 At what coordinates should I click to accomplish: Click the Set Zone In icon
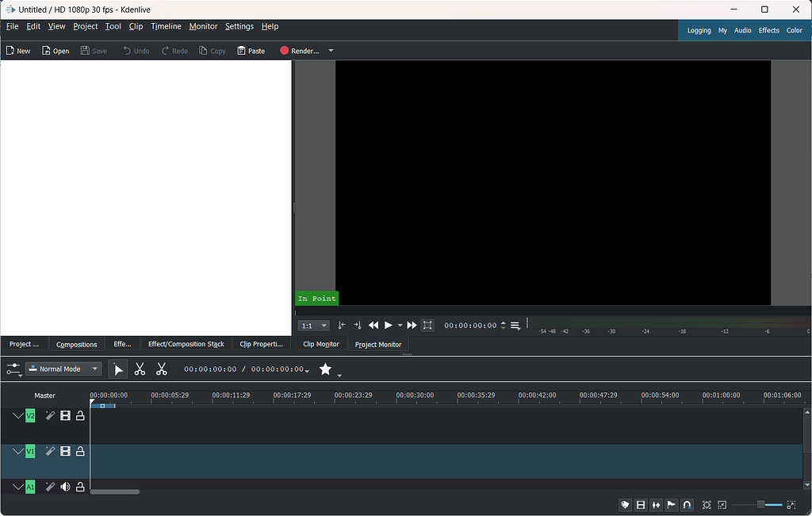(x=342, y=326)
